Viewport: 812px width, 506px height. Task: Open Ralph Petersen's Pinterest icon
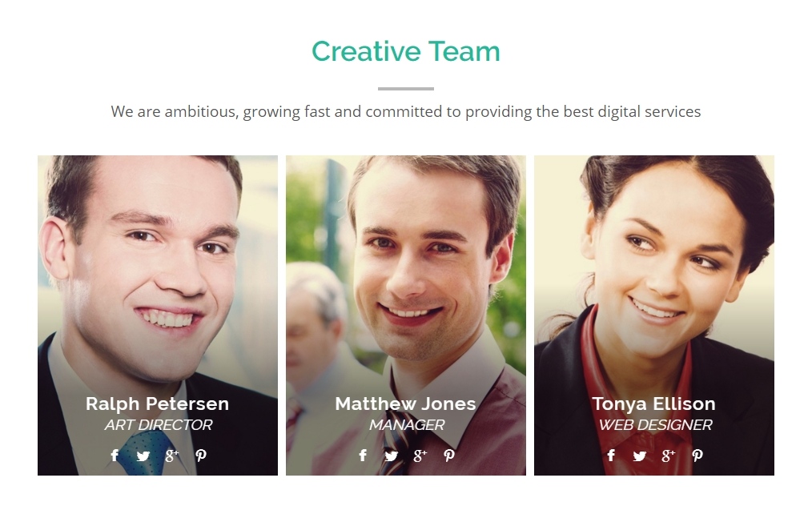pyautogui.click(x=201, y=456)
